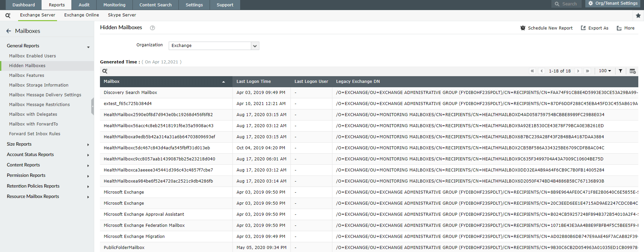Click the More options icon
This screenshot has height=252, width=644.
pos(619,28)
